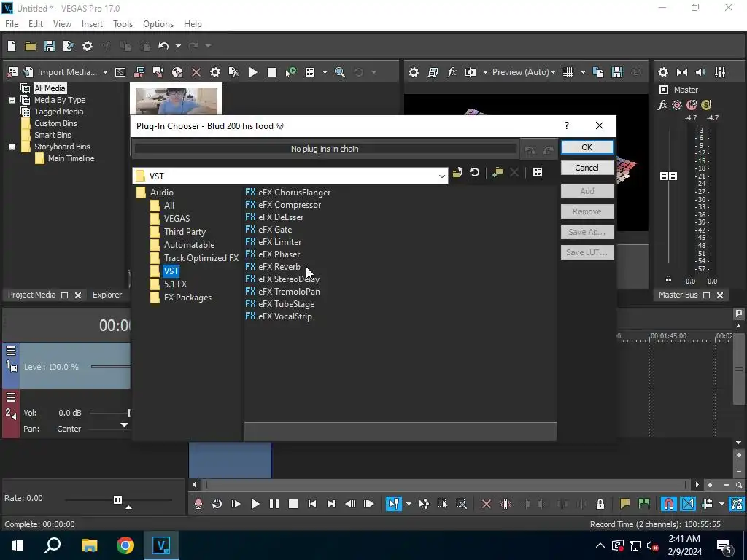Open the Options menu
Image resolution: width=747 pixels, height=560 pixels.
(x=158, y=24)
